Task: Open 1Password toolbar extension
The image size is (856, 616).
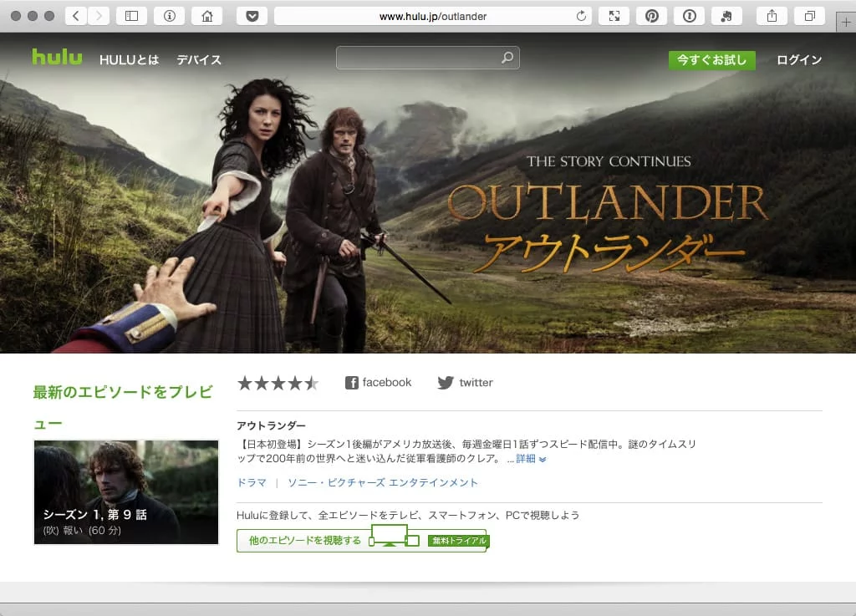Action: (690, 16)
